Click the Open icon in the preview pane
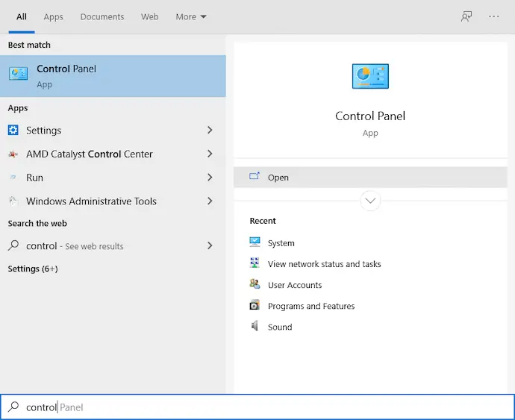The image size is (515, 420). coord(255,176)
